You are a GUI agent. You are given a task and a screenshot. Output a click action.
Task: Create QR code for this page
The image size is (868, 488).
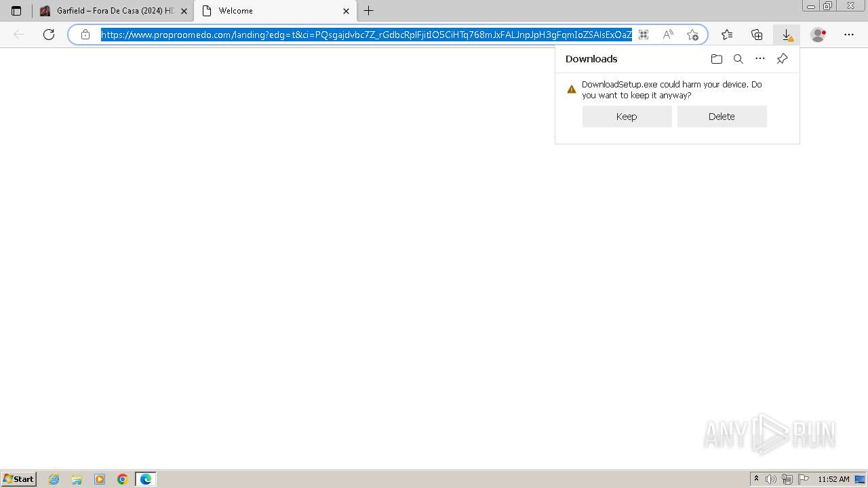[643, 35]
